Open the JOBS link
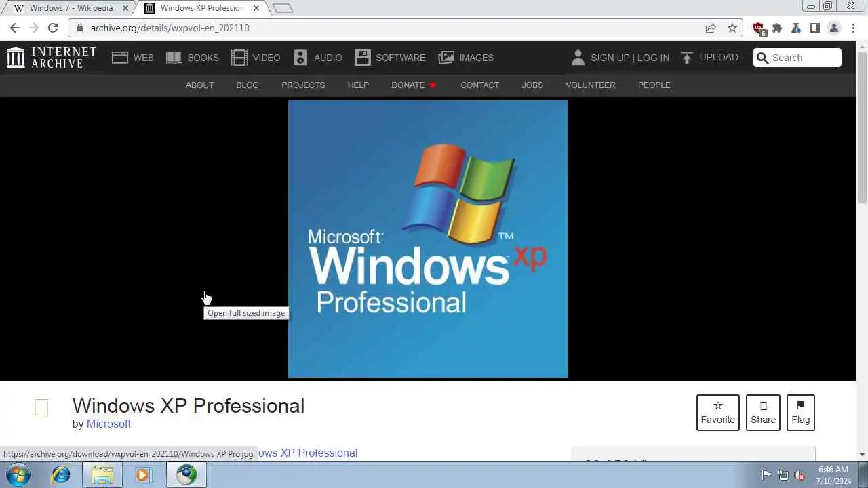The width and height of the screenshot is (868, 488). click(532, 85)
